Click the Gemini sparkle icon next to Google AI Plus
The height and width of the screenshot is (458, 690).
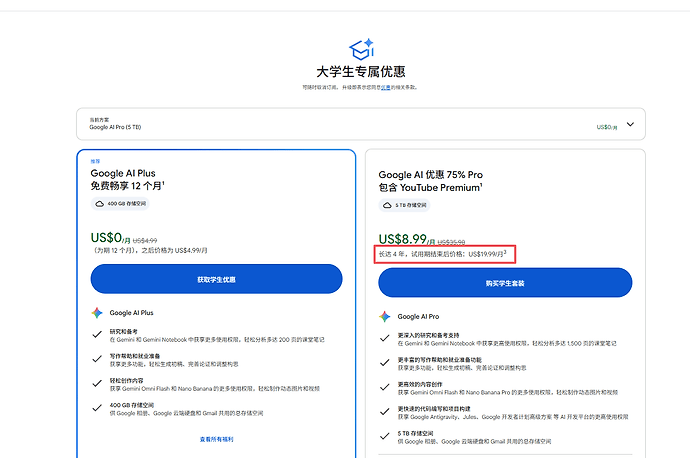97,313
